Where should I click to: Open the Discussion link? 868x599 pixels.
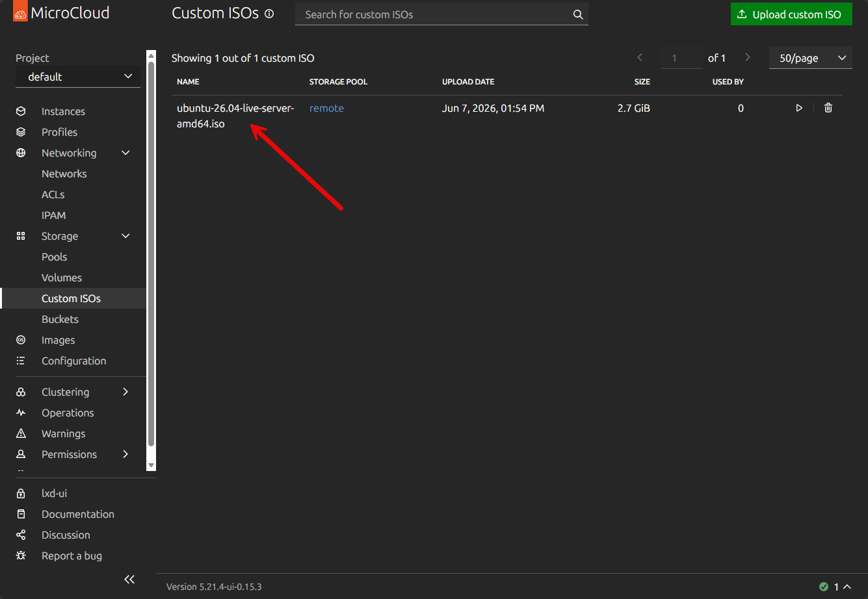tap(66, 535)
